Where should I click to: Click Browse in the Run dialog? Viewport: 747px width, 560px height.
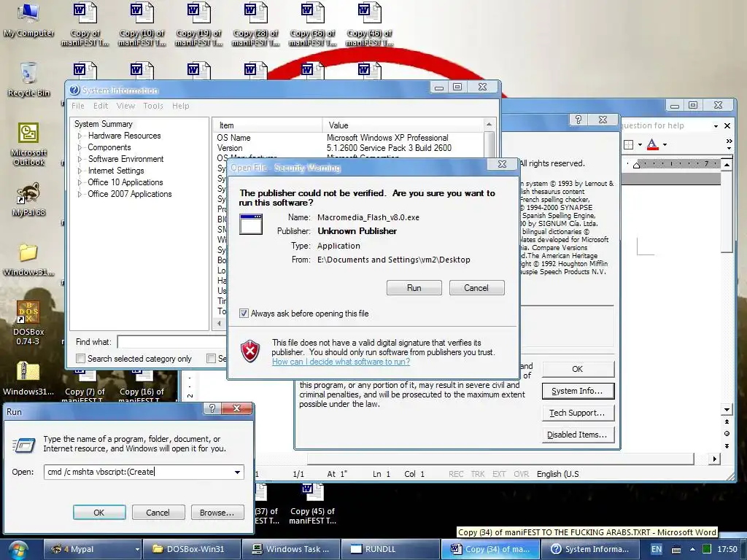pyautogui.click(x=217, y=513)
